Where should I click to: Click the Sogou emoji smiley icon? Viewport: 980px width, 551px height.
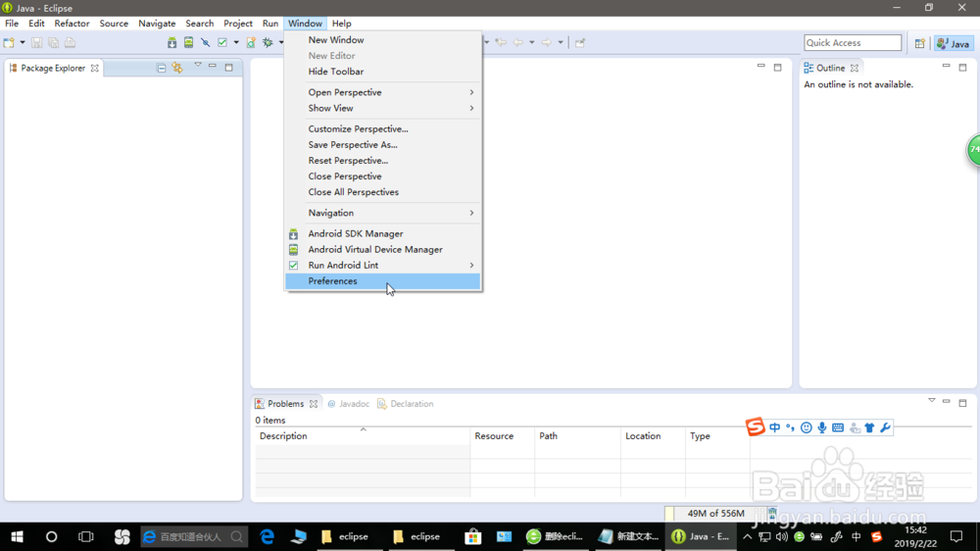click(807, 427)
